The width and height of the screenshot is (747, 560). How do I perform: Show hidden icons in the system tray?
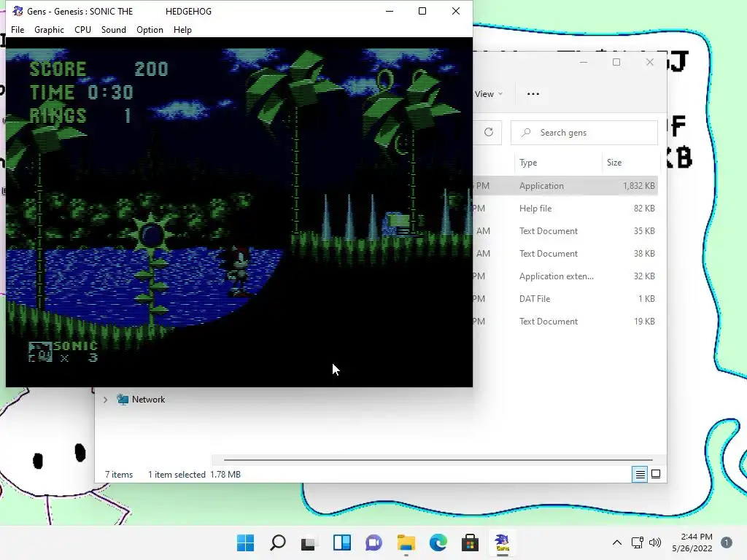pyautogui.click(x=617, y=542)
